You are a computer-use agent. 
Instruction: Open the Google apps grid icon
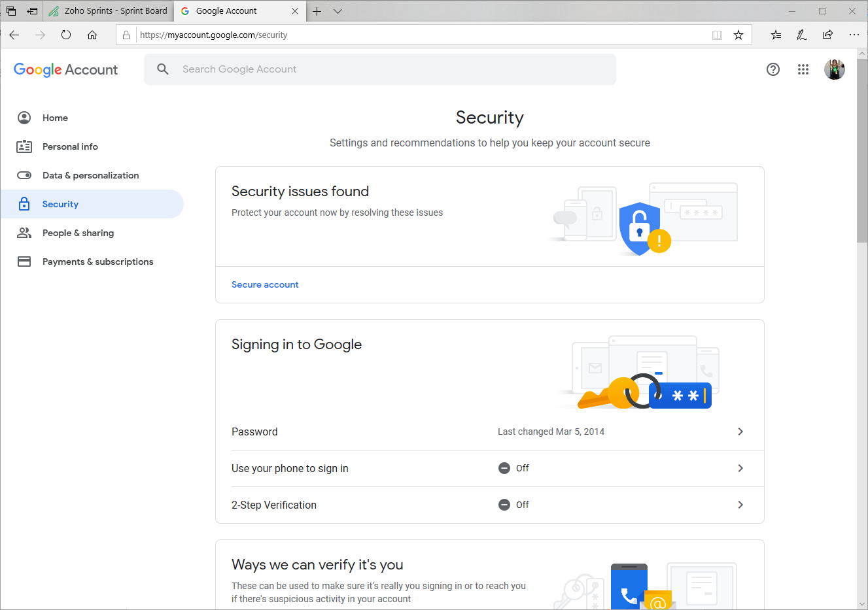click(x=803, y=69)
